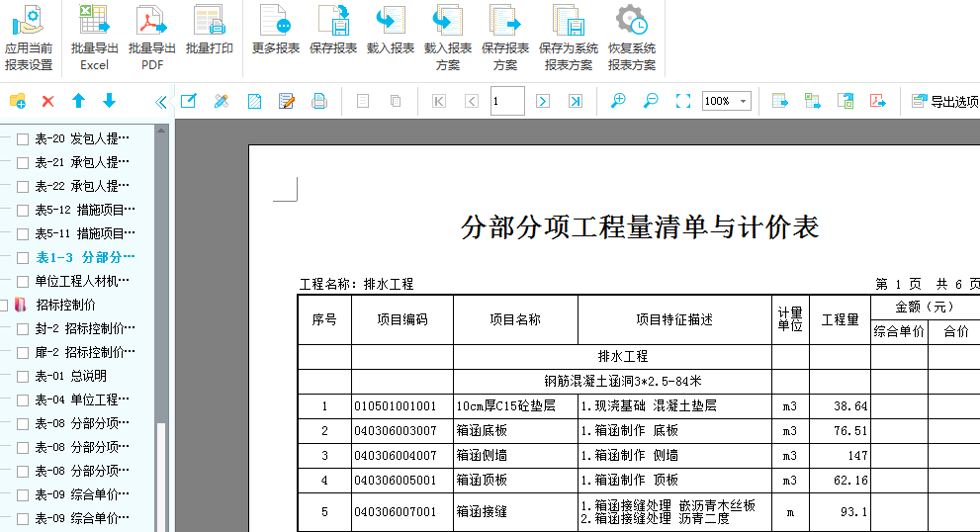
Task: Click export sheet green-arrow icon
Action: click(846, 101)
